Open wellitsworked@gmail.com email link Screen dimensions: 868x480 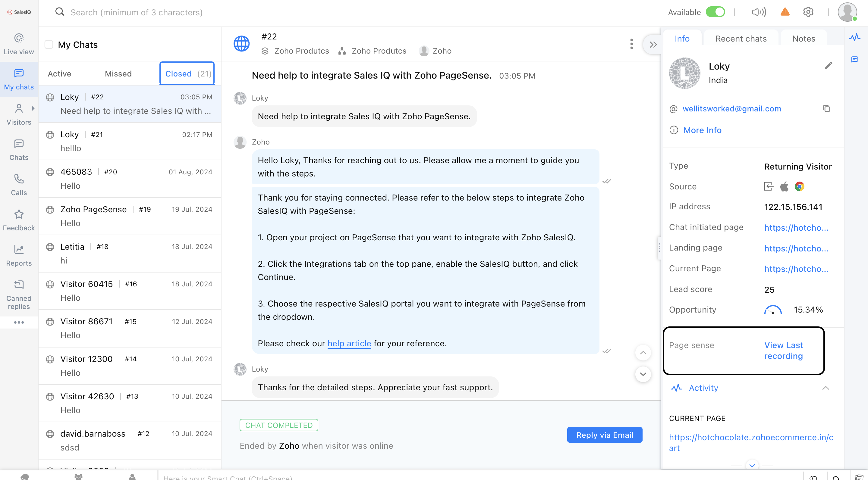coord(731,108)
